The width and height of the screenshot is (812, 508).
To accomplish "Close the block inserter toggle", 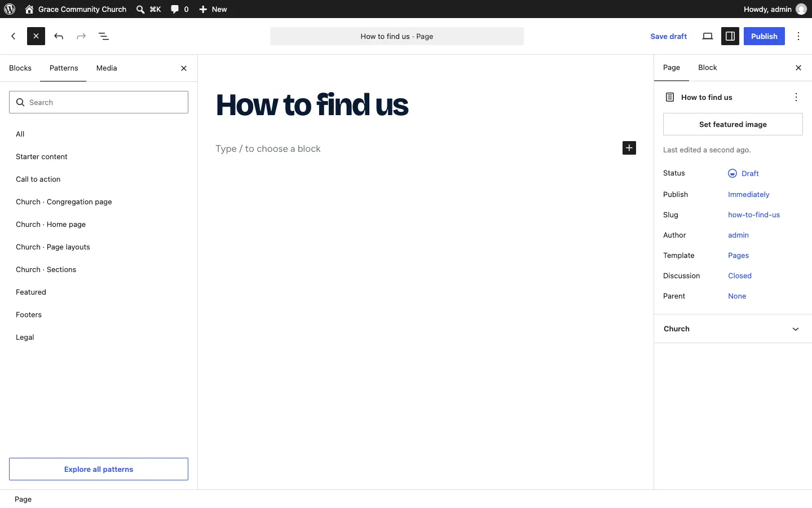I will 36,36.
